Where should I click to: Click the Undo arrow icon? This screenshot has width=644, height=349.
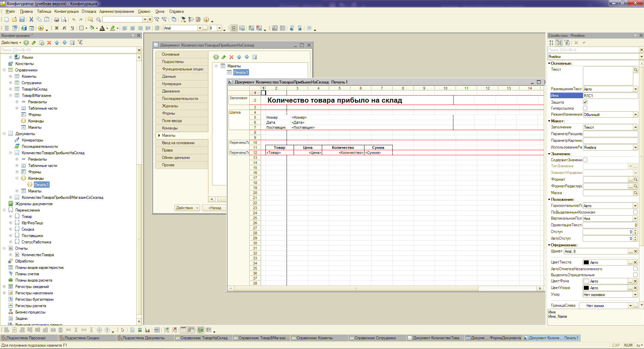point(74,19)
